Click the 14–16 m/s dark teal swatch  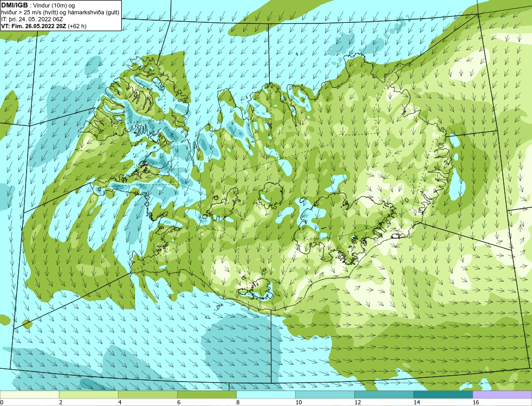443,394
